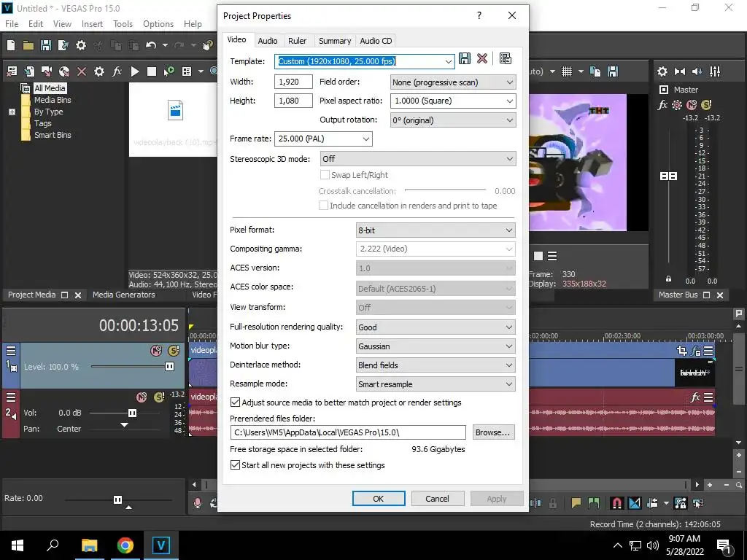Viewport: 747px width, 560px height.
Task: Click the save project toolbar icon
Action: pyautogui.click(x=46, y=45)
